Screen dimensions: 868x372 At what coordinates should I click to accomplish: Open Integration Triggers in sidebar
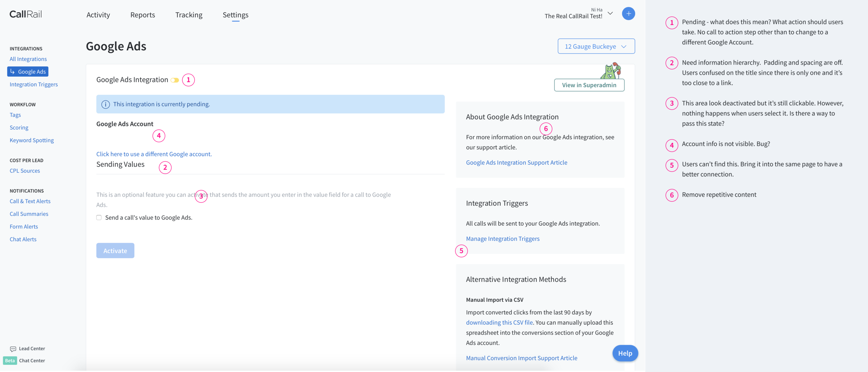(x=34, y=84)
